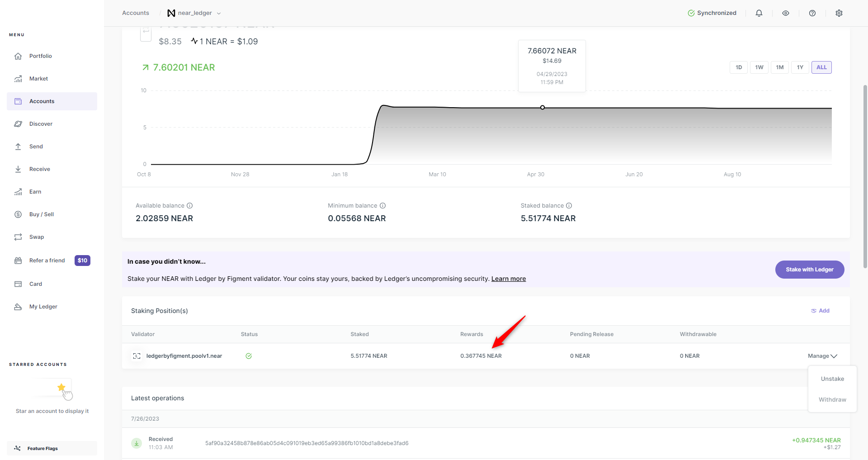Select the 1Y chart range
The width and height of the screenshot is (868, 460).
(800, 67)
